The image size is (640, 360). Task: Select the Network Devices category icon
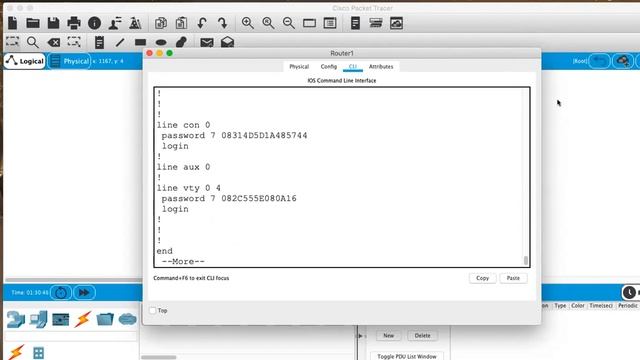point(16,319)
